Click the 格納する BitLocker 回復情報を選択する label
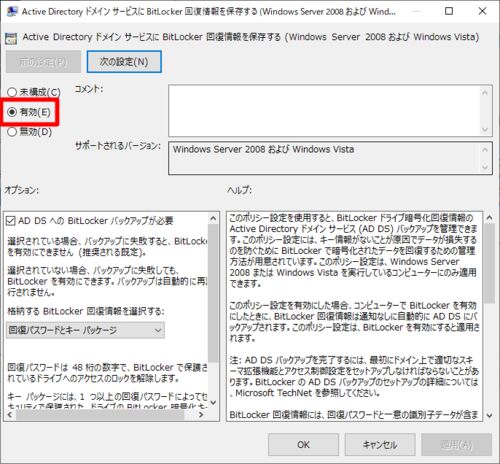The image size is (500, 464). click(x=86, y=311)
